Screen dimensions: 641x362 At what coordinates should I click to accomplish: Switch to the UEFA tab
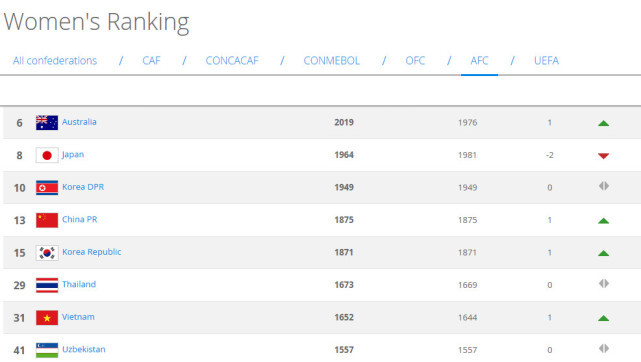click(546, 60)
